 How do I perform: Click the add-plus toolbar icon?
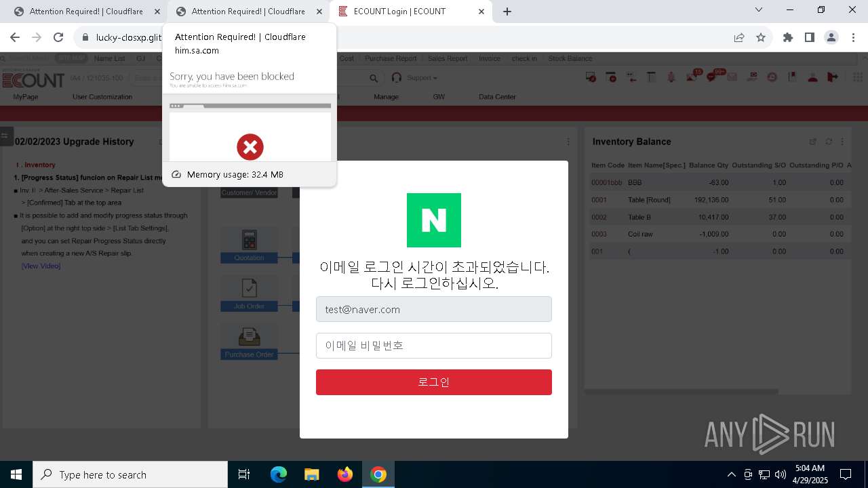[611, 77]
